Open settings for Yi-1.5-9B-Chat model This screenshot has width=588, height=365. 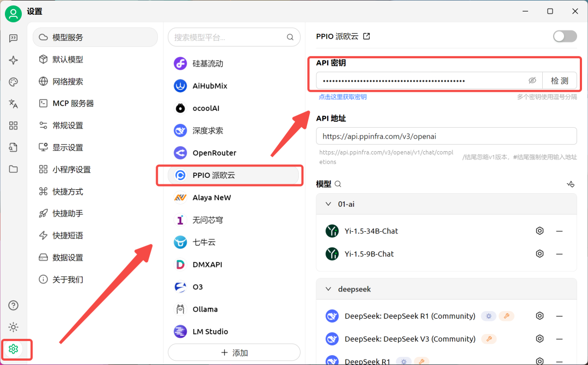540,253
